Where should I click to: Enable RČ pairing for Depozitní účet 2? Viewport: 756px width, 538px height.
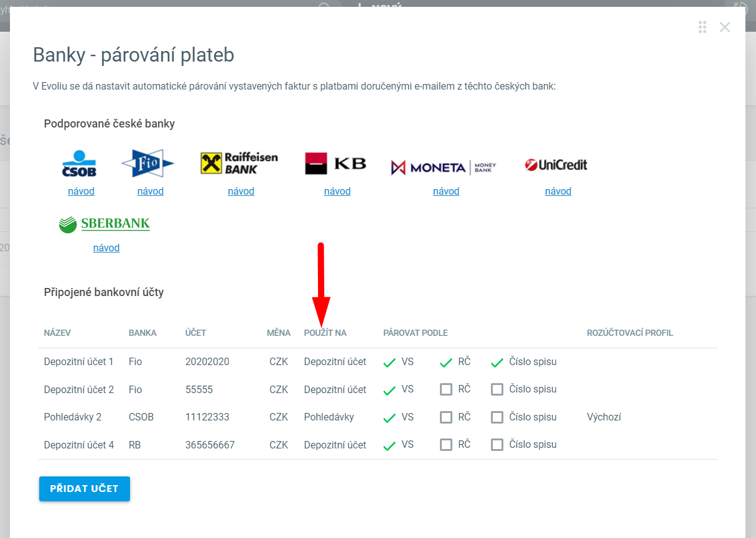tap(446, 389)
